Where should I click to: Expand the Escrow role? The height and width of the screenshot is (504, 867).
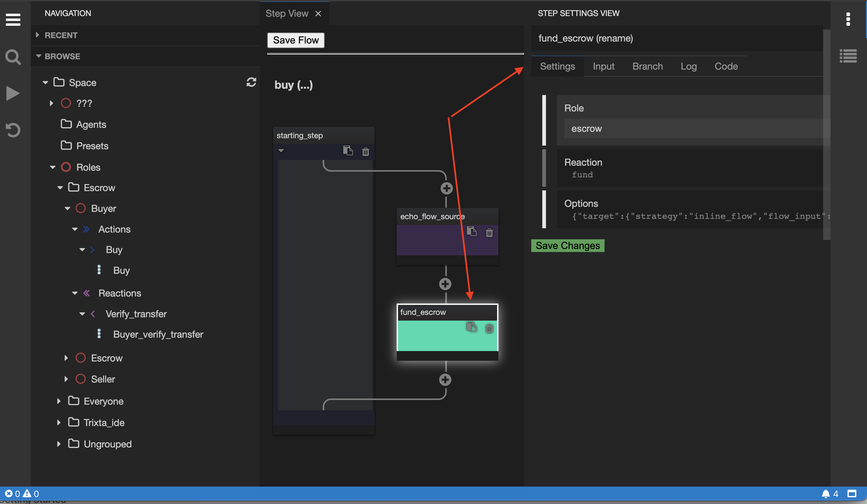66,358
